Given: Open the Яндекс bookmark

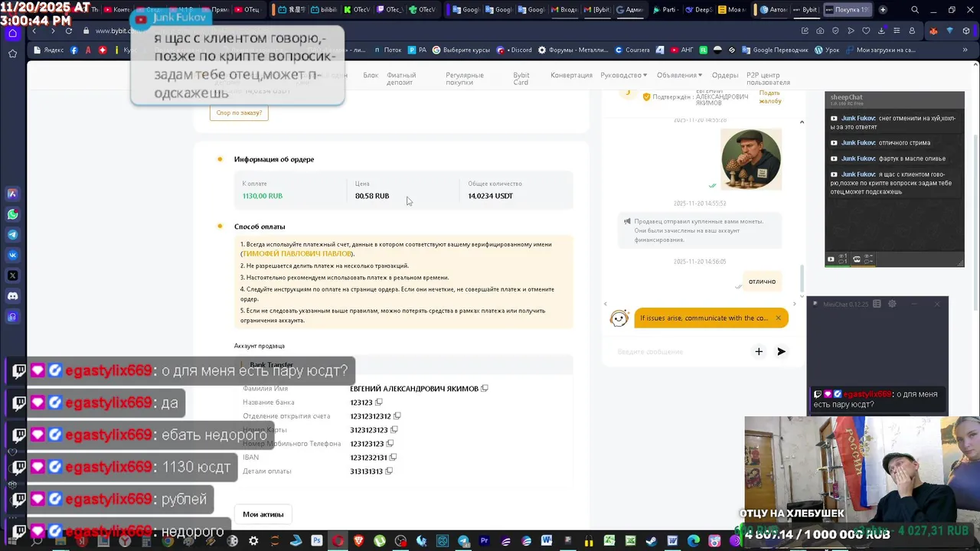Looking at the screenshot, I should pyautogui.click(x=48, y=50).
